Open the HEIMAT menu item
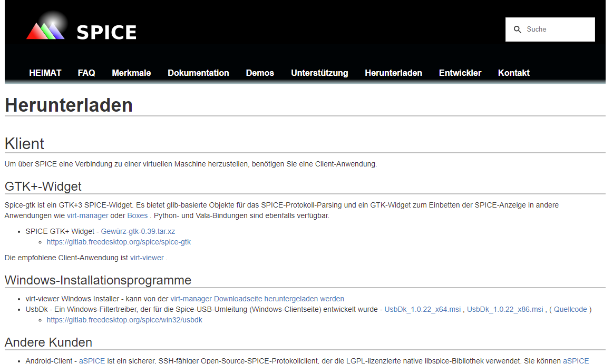The width and height of the screenshot is (613, 364). click(45, 73)
